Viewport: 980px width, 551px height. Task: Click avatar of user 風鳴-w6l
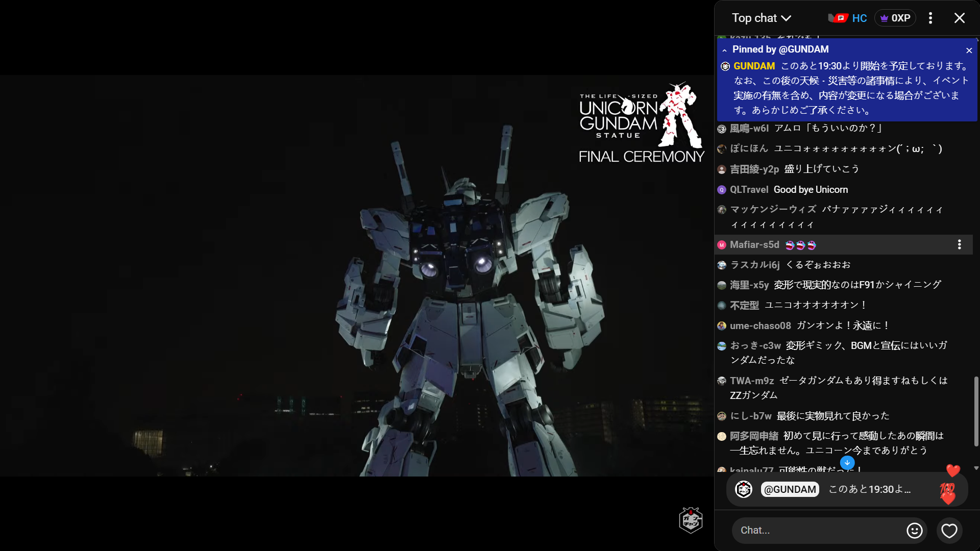point(722,129)
